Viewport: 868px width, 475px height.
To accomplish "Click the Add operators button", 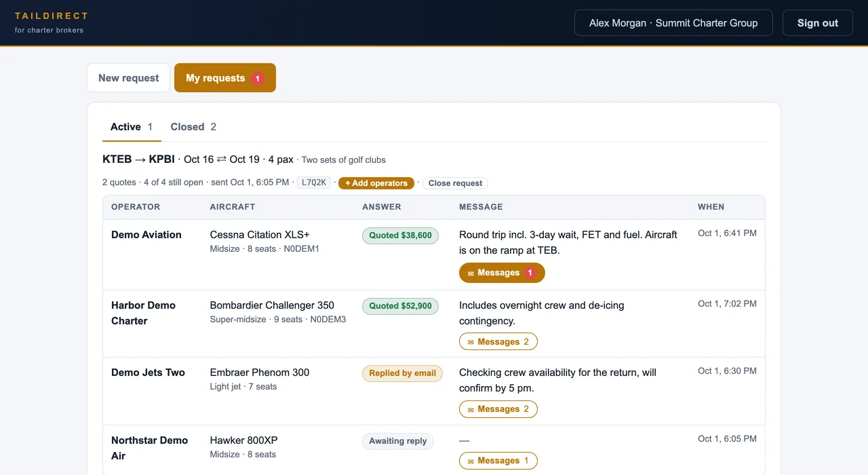I will 376,183.
